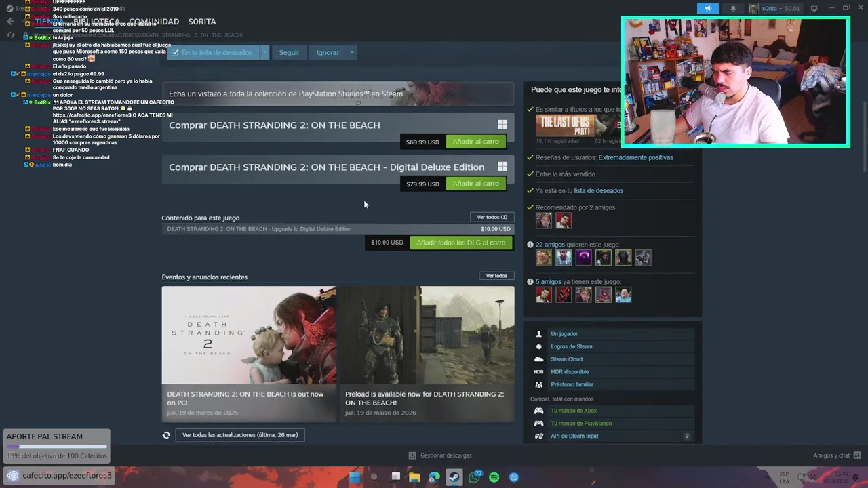Click the '5 amigos' link
This screenshot has width=868, height=488.
tap(548, 282)
